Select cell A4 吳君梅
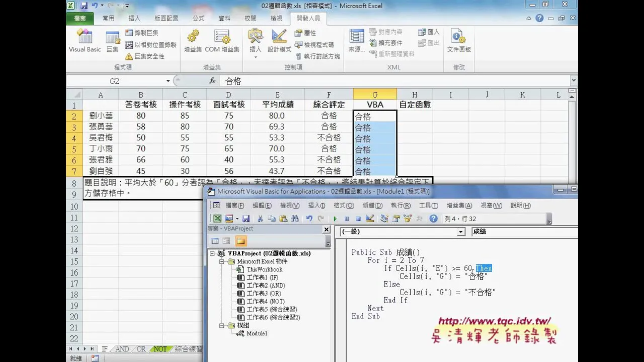The image size is (644, 362). click(x=101, y=138)
